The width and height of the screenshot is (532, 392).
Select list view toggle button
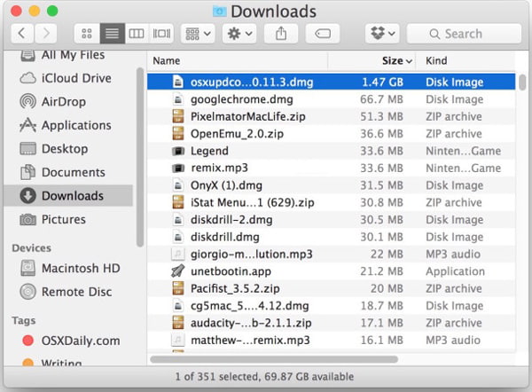(112, 34)
